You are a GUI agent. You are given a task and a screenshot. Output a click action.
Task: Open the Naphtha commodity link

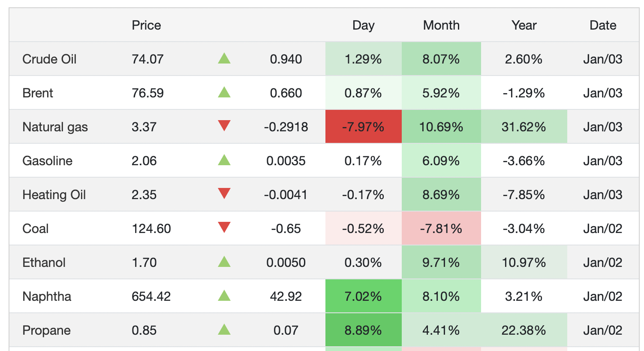(47, 297)
